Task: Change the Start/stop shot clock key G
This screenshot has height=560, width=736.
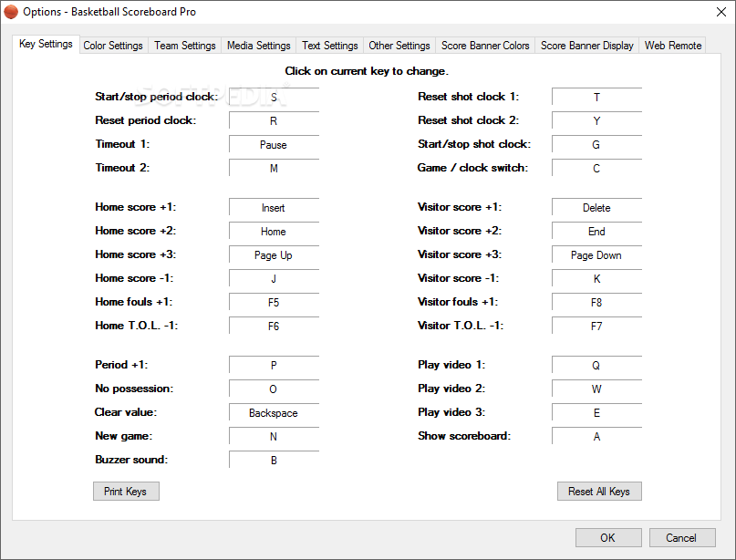Action: point(596,144)
